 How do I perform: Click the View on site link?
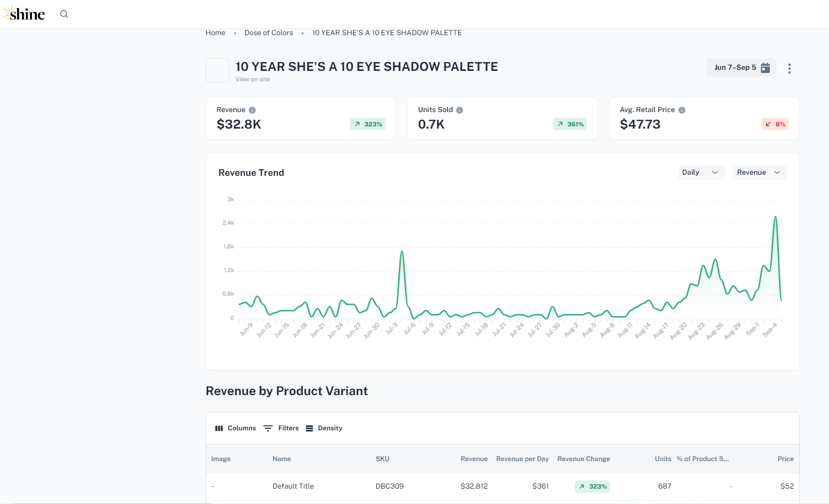(252, 79)
